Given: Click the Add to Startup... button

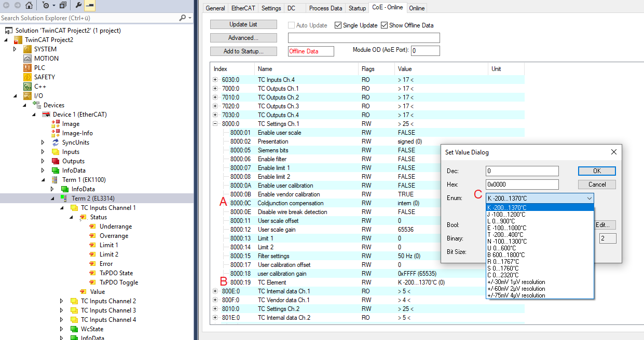Looking at the screenshot, I should coord(243,51).
